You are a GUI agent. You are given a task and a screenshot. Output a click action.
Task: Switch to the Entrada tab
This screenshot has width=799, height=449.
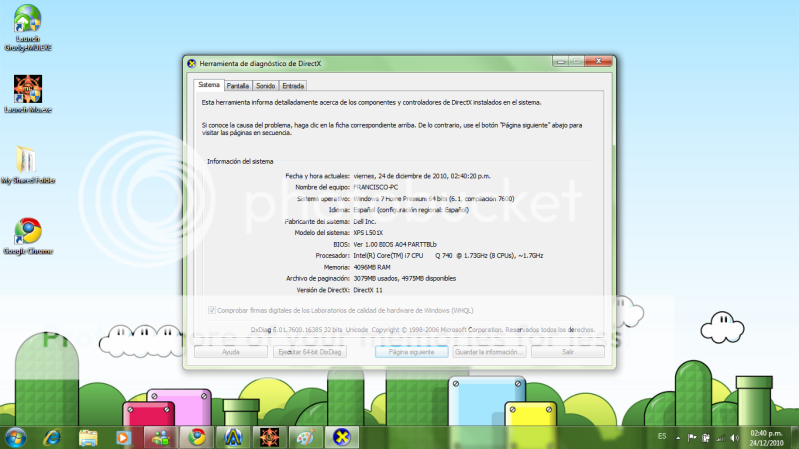pos(293,86)
